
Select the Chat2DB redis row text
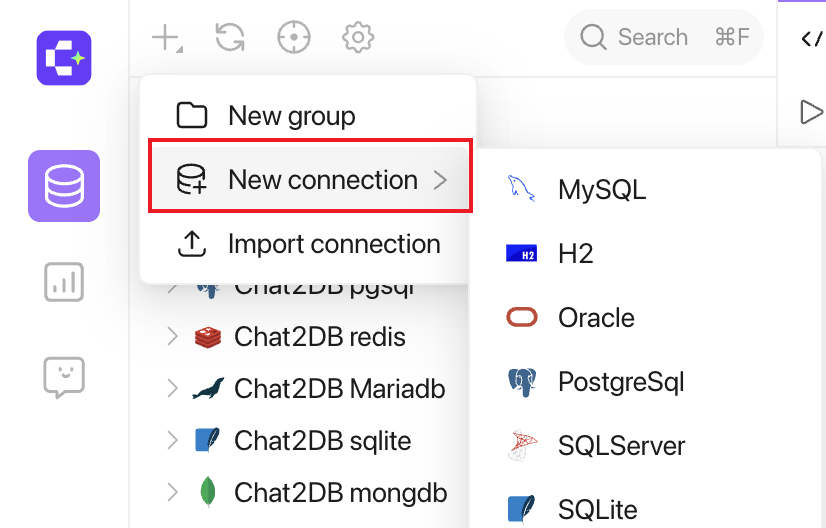click(x=320, y=337)
